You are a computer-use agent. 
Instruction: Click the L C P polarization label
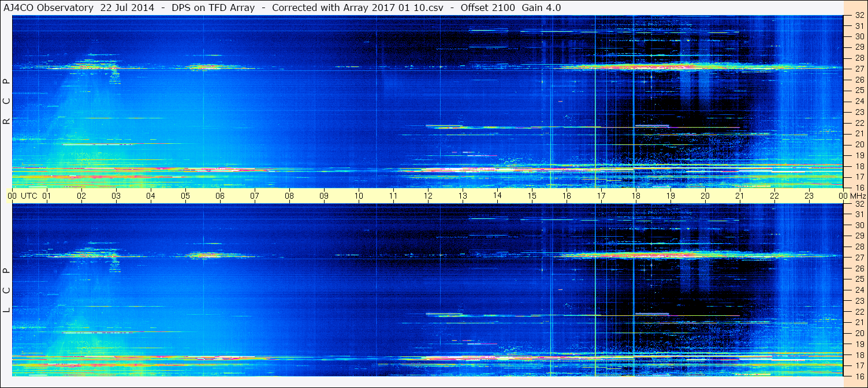tap(6, 290)
